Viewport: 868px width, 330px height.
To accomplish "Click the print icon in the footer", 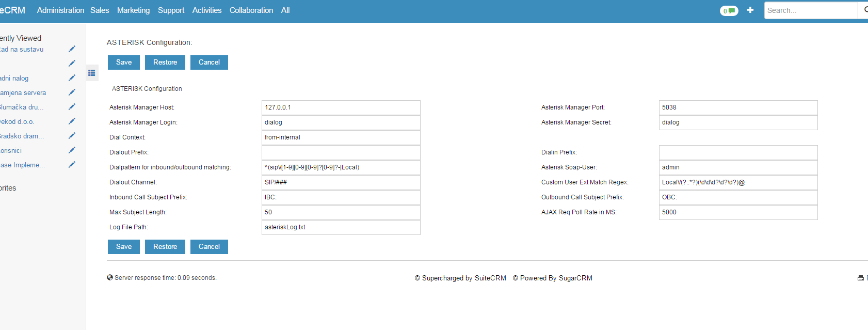I will point(860,278).
